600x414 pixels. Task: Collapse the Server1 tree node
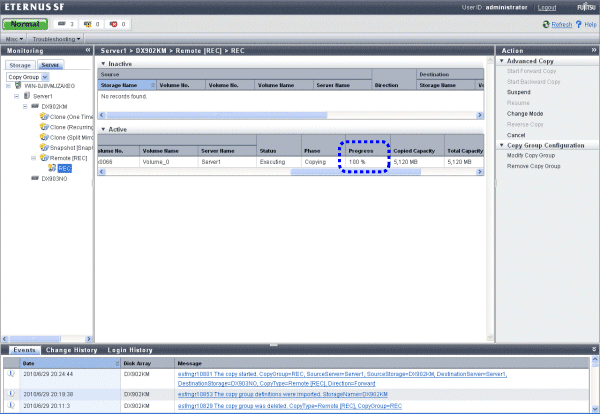click(x=16, y=96)
